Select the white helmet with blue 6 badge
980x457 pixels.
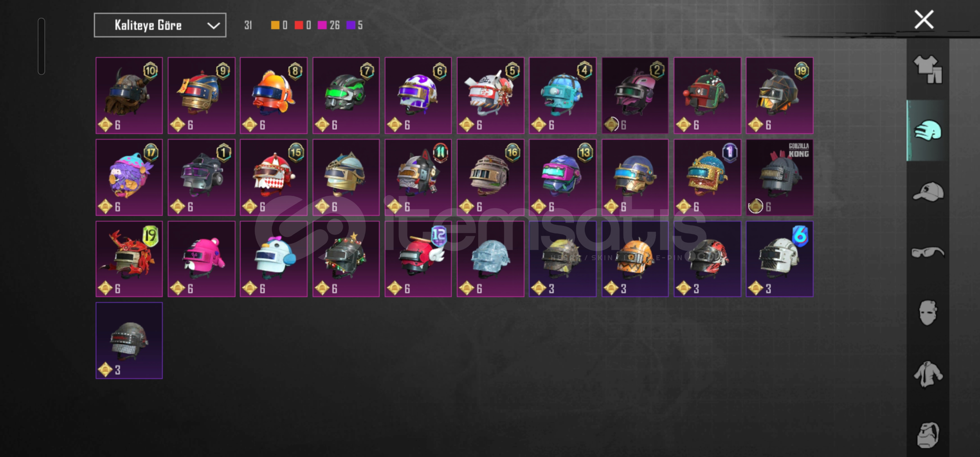[x=779, y=259]
